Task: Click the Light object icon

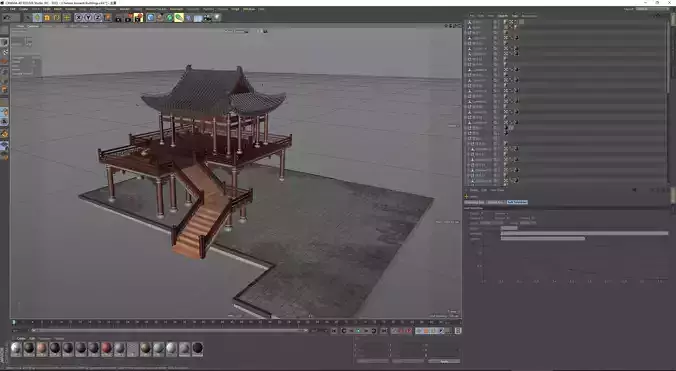Action: pos(217,18)
